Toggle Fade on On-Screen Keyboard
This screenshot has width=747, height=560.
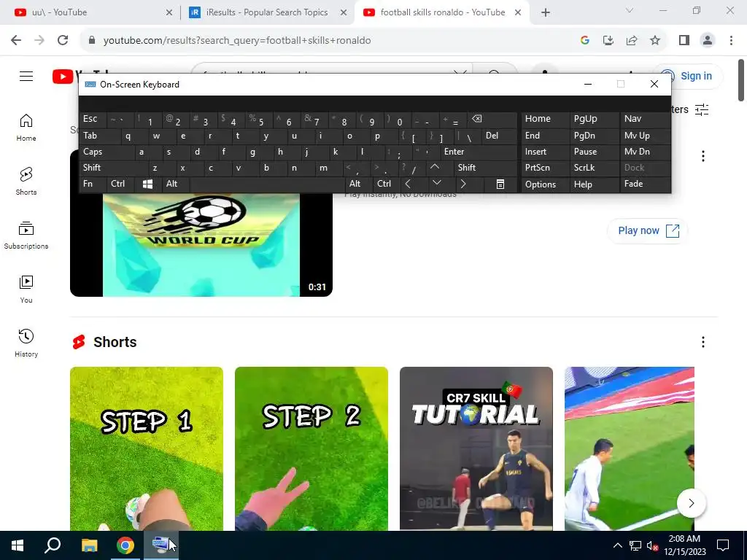click(645, 184)
